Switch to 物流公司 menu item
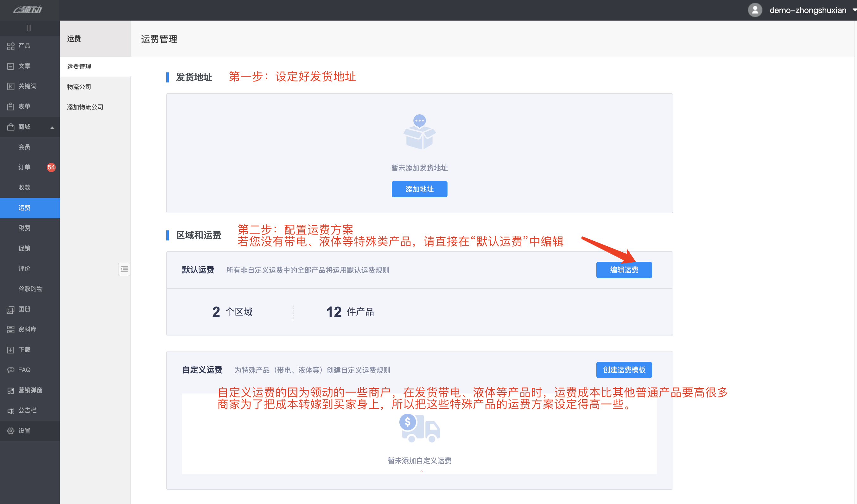The height and width of the screenshot is (504, 857). 79,87
